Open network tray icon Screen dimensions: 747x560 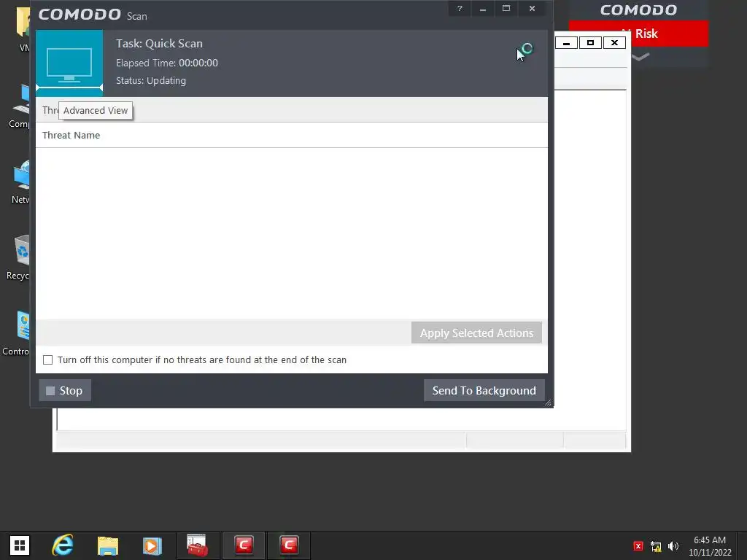[x=656, y=547]
